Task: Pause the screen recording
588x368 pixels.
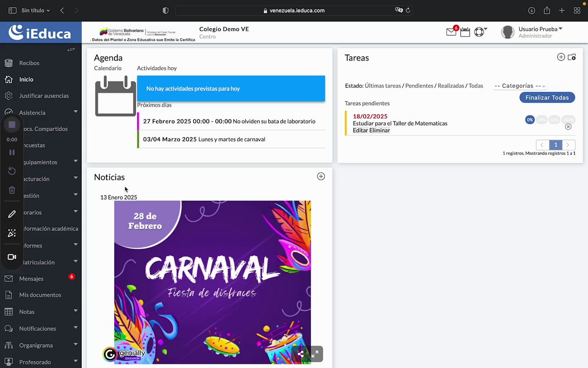Action: (x=12, y=152)
